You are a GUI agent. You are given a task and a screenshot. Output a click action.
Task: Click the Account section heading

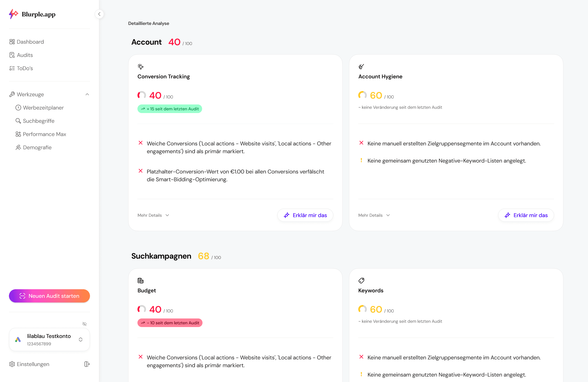point(146,42)
